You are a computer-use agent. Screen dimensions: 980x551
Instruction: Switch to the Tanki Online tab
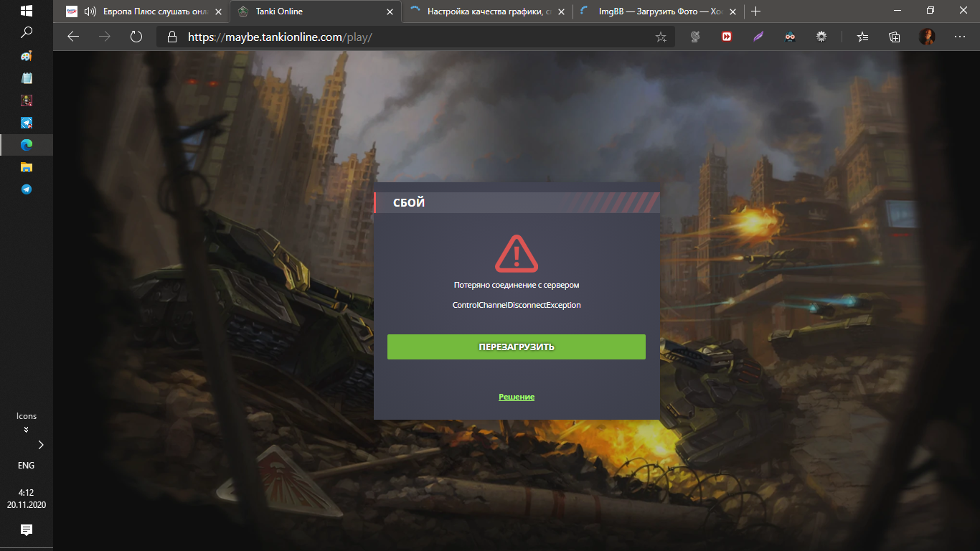click(x=316, y=11)
